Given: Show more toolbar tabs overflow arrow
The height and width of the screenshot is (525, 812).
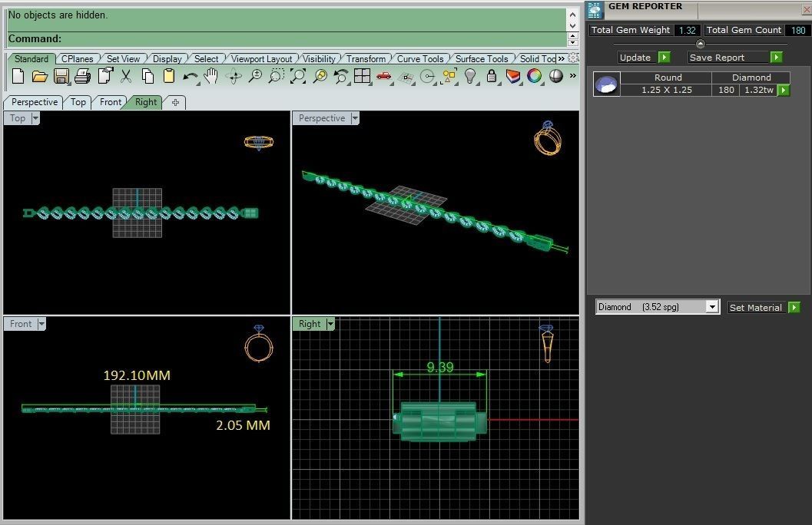Looking at the screenshot, I should click(562, 58).
